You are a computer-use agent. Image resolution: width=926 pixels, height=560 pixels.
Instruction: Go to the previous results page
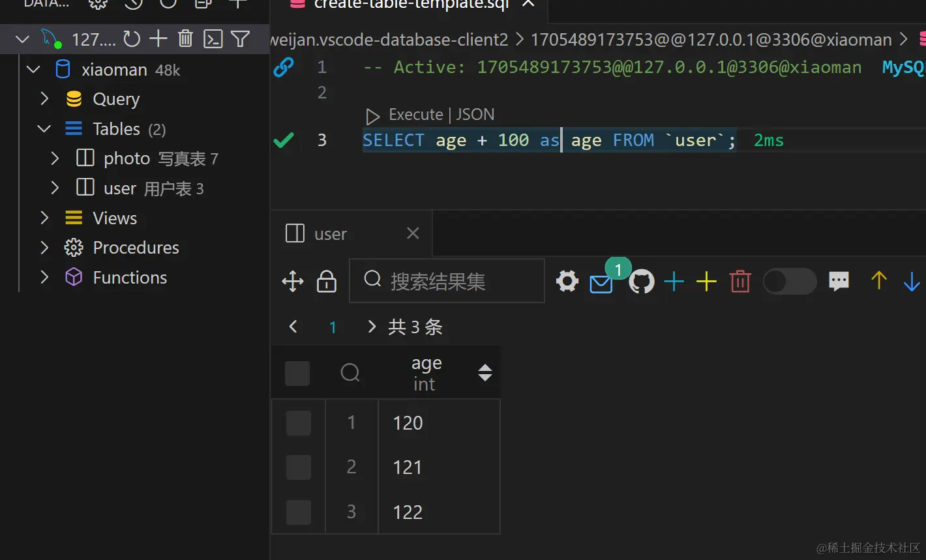(293, 327)
